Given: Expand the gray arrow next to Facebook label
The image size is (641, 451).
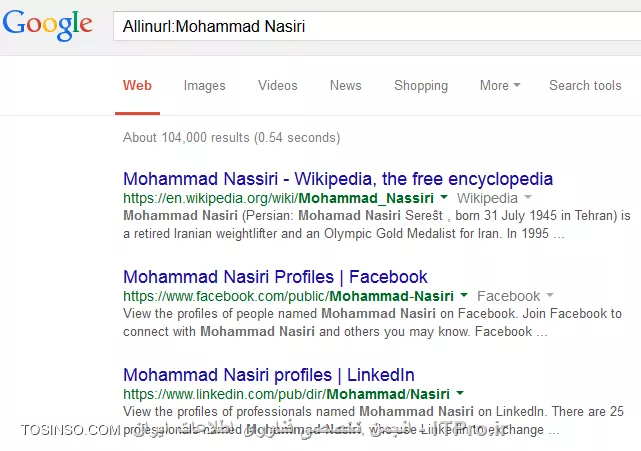Looking at the screenshot, I should coord(550,295).
